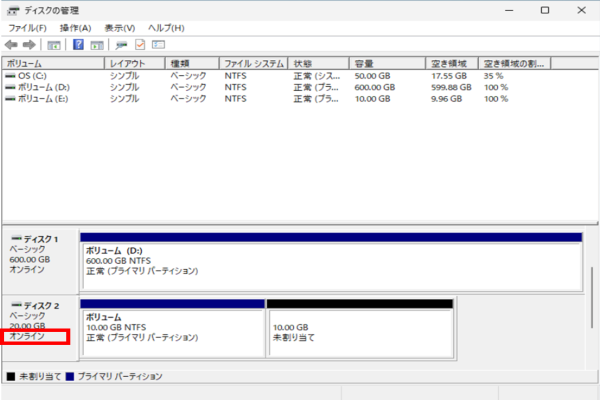Click the show/hide console tree icon

pos(54,45)
